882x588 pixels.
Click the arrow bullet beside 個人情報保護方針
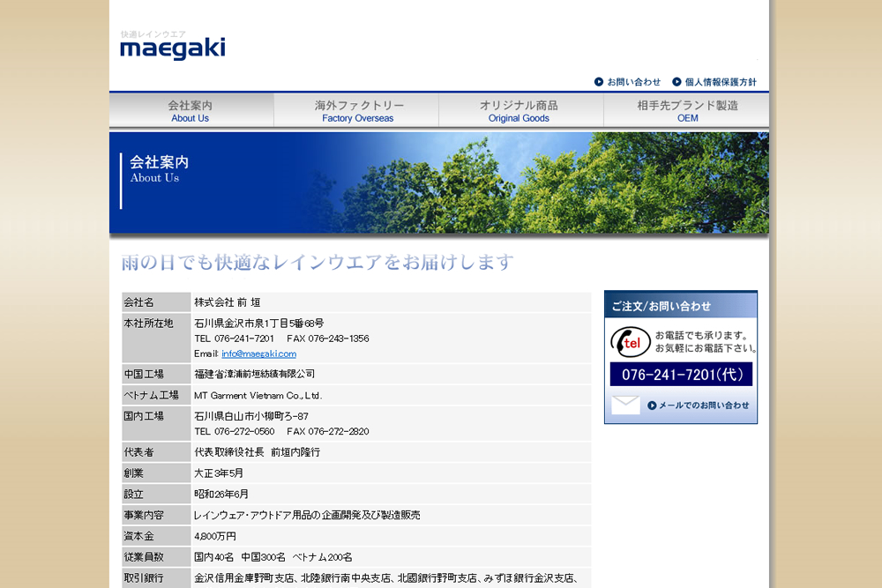(676, 82)
